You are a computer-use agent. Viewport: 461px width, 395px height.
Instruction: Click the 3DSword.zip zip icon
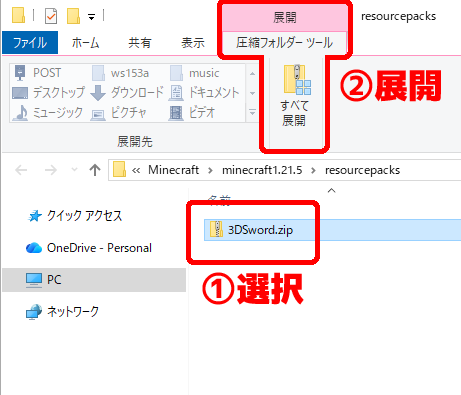coord(216,229)
